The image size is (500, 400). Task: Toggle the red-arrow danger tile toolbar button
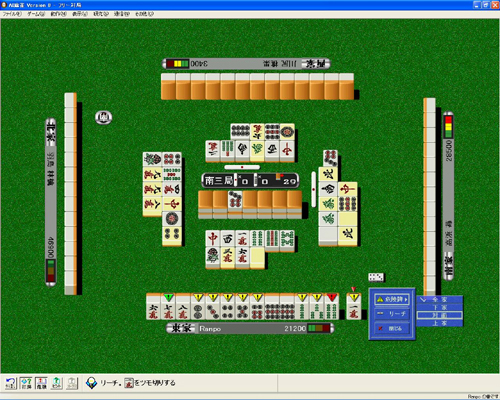tap(41, 383)
